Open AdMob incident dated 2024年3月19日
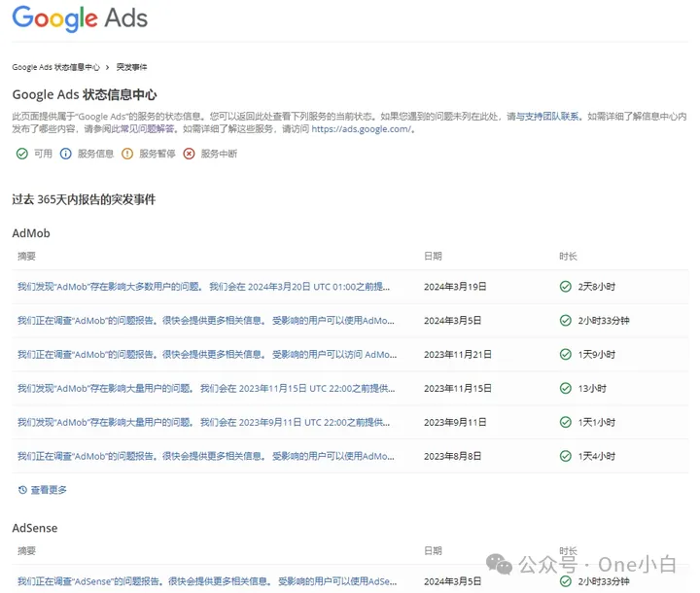 203,287
